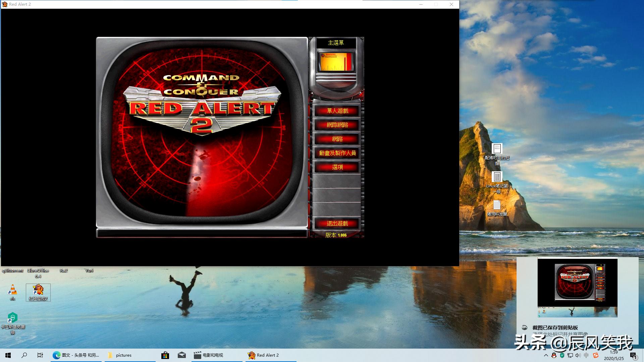
Task: Click 退出遊戲 to exit the game
Action: (x=336, y=223)
